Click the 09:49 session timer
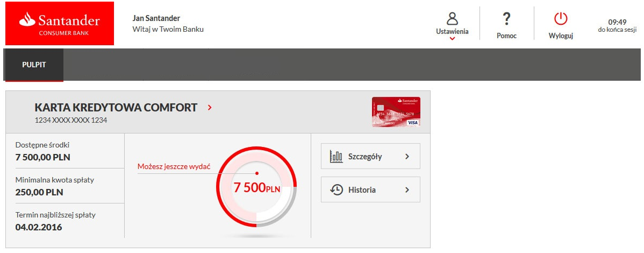Screen dimensions: 644x253 click(617, 22)
